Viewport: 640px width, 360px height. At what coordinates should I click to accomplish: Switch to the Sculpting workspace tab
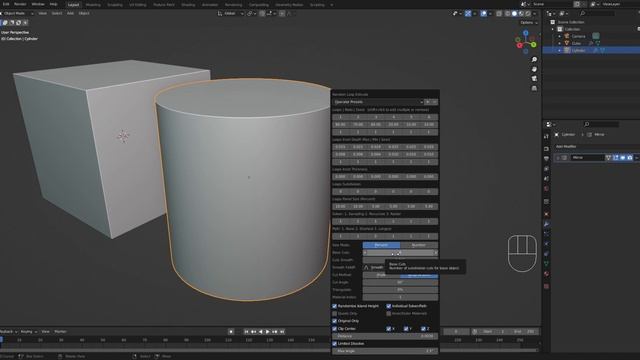[x=115, y=5]
